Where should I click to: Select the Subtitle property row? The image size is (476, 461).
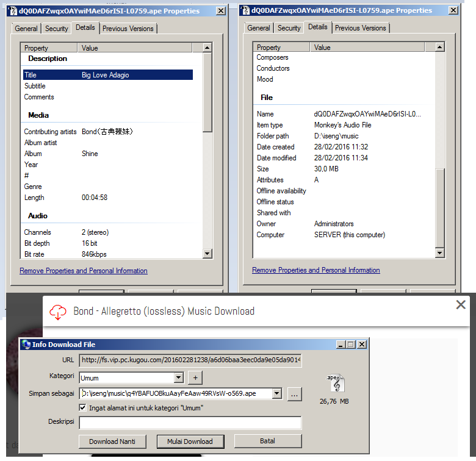pyautogui.click(x=108, y=86)
